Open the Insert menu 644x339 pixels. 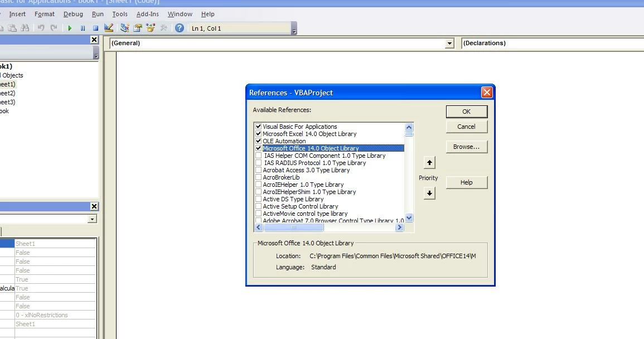pos(17,14)
